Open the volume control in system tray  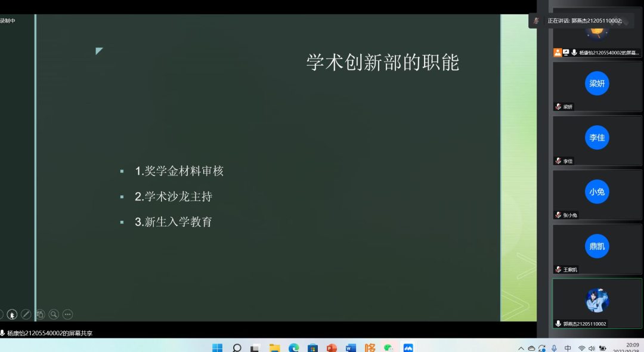(x=592, y=348)
